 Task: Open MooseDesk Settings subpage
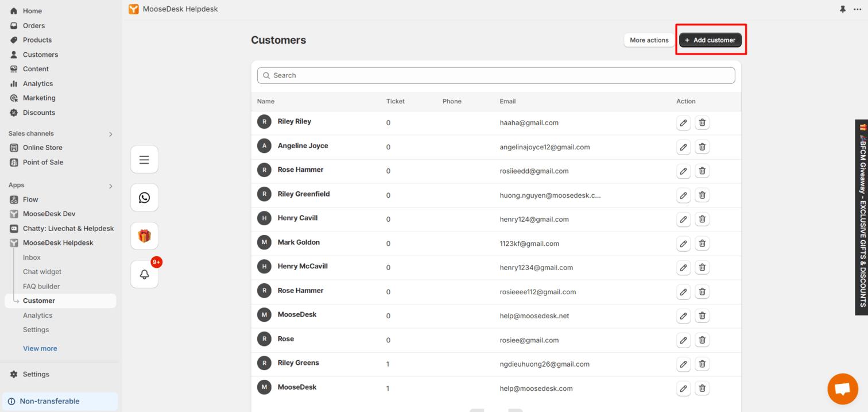(x=36, y=330)
